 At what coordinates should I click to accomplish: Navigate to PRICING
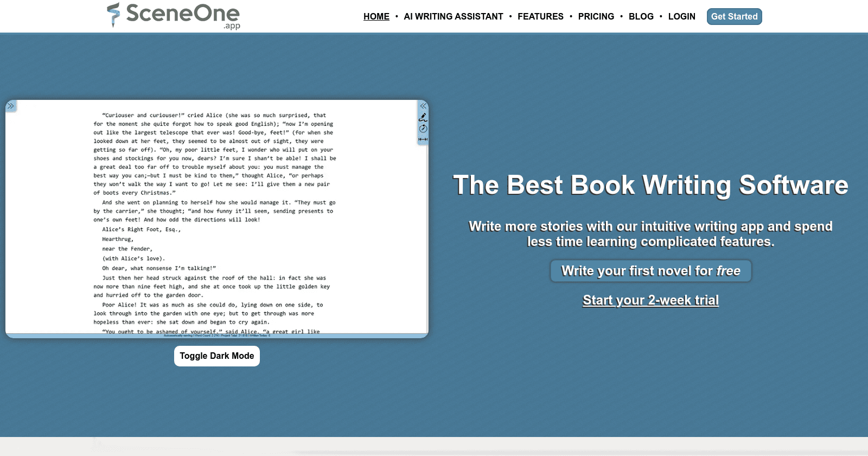pyautogui.click(x=596, y=16)
